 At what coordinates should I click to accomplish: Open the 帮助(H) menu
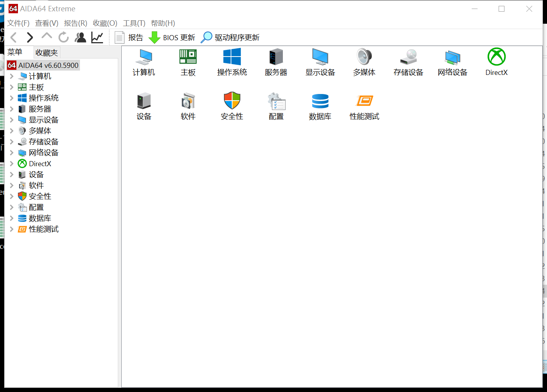coord(163,23)
